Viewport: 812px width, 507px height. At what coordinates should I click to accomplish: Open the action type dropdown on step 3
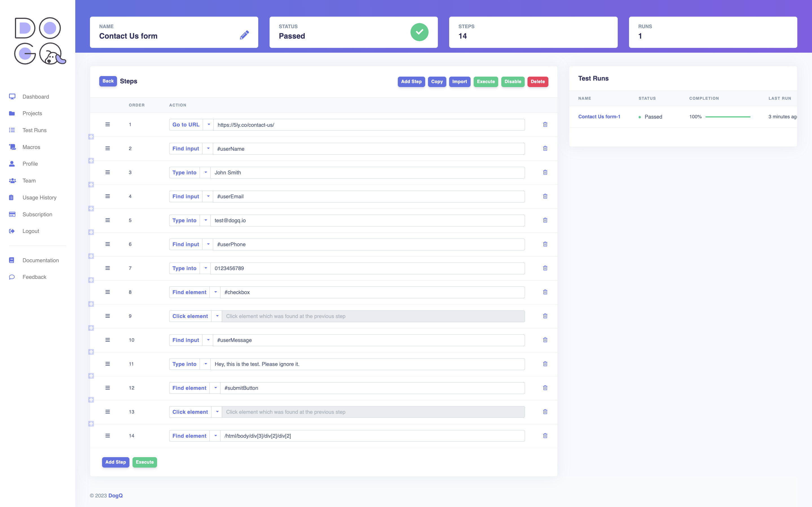click(205, 172)
